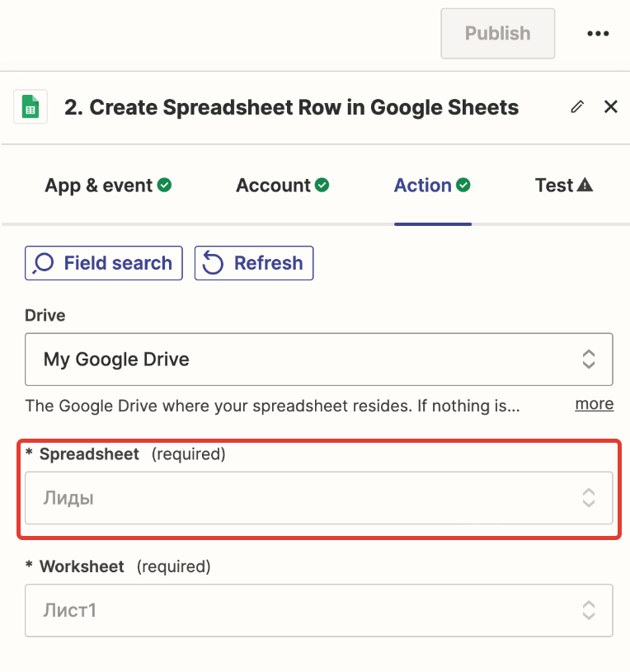Image resolution: width=630 pixels, height=672 pixels.
Task: Close the step editor panel
Action: pos(611,107)
